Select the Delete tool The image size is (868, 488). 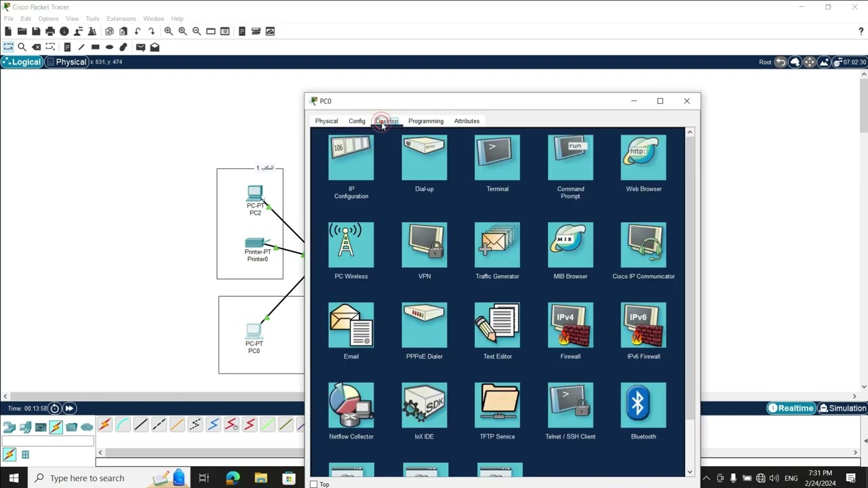36,47
